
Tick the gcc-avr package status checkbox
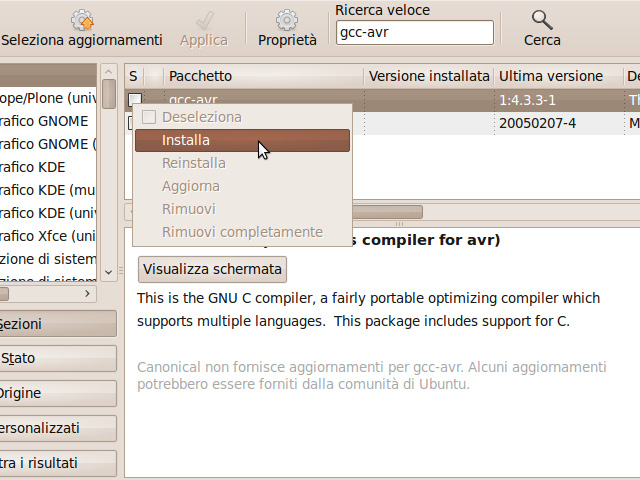pyautogui.click(x=135, y=100)
